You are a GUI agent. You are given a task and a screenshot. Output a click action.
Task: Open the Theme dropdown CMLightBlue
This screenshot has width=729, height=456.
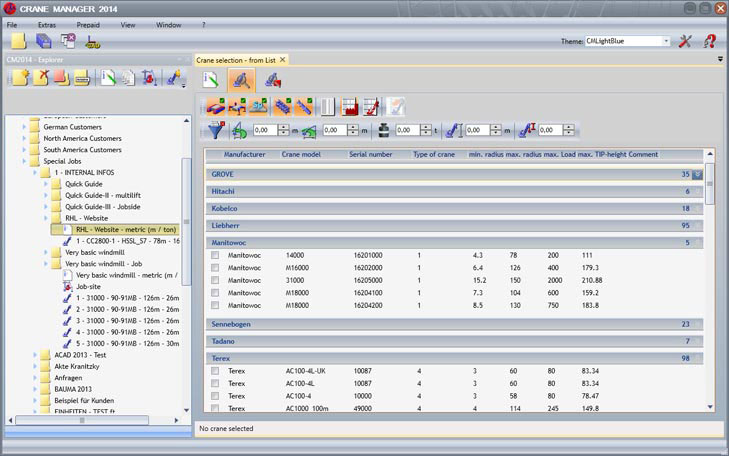pyautogui.click(x=666, y=41)
